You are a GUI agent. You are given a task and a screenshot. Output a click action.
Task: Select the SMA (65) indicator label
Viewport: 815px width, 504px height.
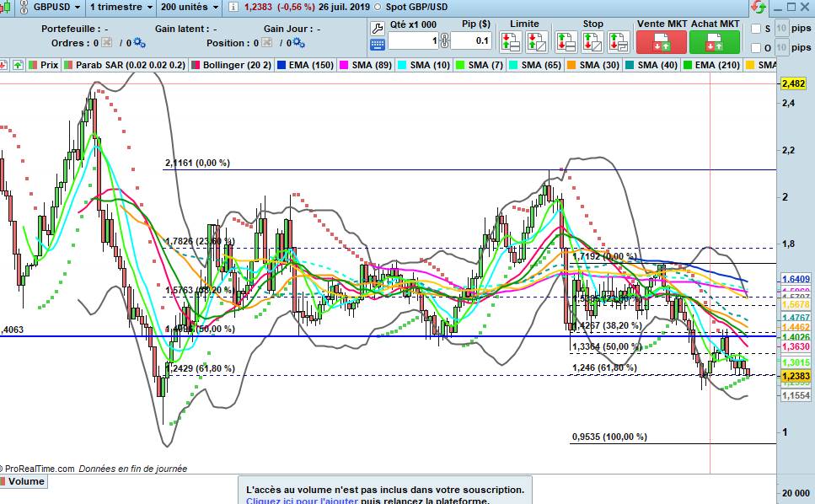click(x=541, y=65)
